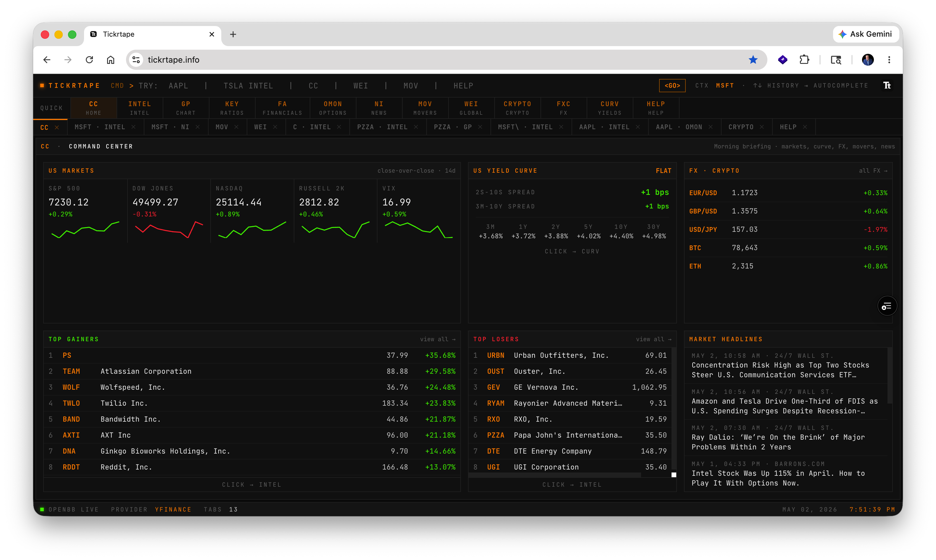Open the tab search icon
The image size is (936, 560).
[x=835, y=60]
